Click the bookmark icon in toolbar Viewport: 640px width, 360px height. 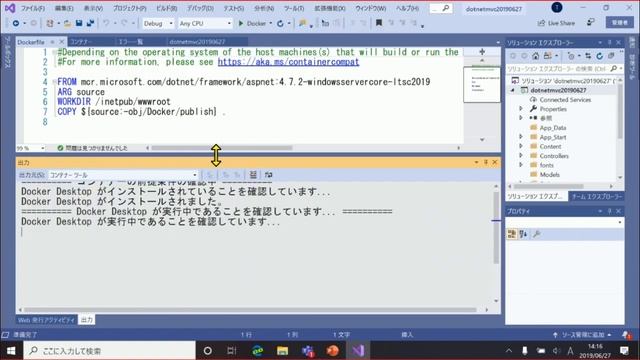[x=379, y=23]
